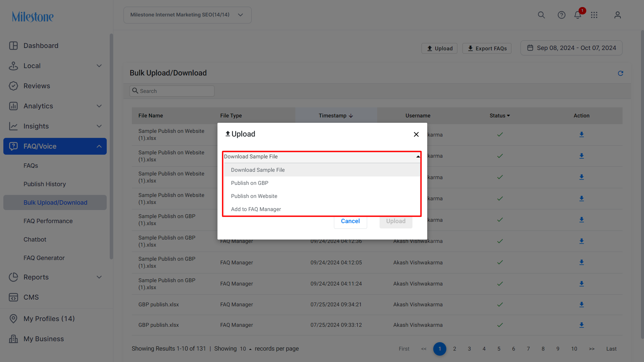Open FAQ Performance
Image resolution: width=644 pixels, height=362 pixels.
pyautogui.click(x=48, y=221)
